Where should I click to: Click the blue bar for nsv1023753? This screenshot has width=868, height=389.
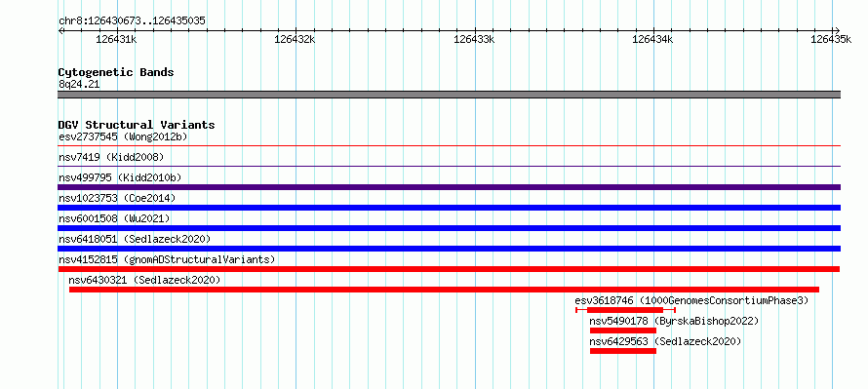point(449,208)
